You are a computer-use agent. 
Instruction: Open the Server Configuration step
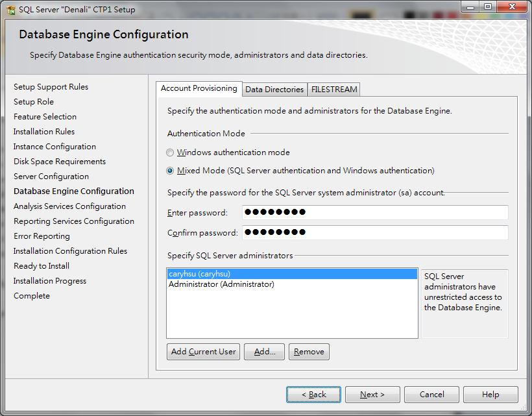coord(51,176)
